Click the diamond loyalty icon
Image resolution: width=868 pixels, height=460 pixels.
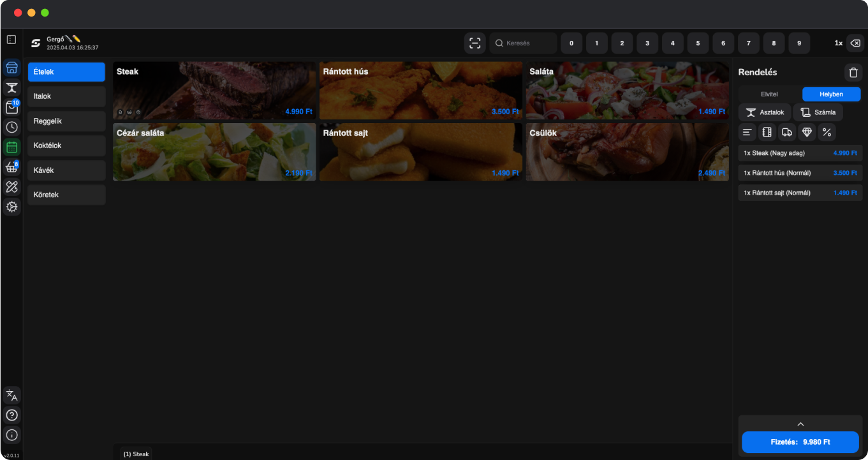click(x=807, y=132)
